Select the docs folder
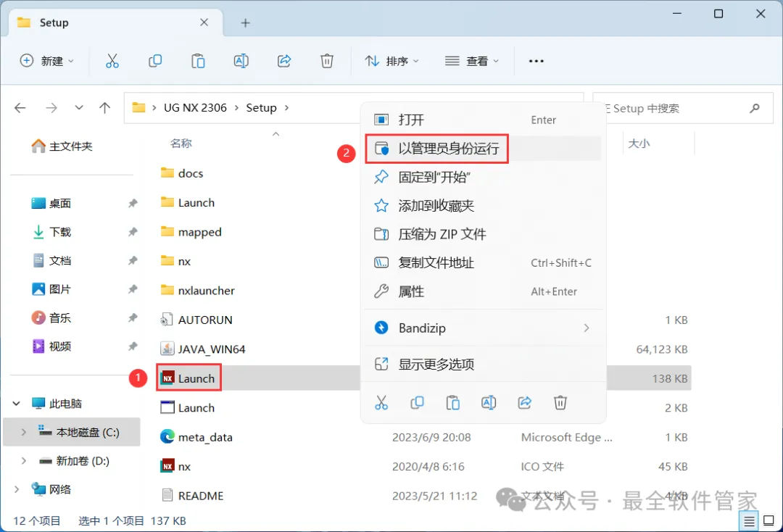This screenshot has width=783, height=532. (x=182, y=173)
